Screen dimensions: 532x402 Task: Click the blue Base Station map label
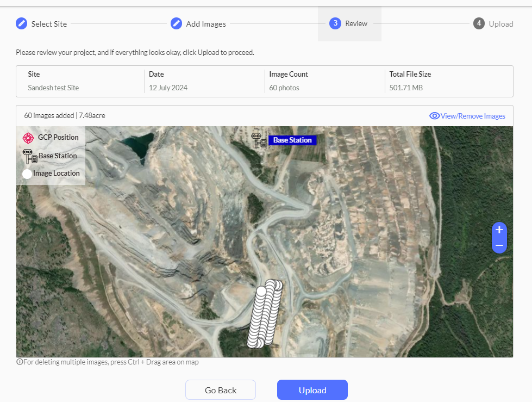pyautogui.click(x=292, y=140)
